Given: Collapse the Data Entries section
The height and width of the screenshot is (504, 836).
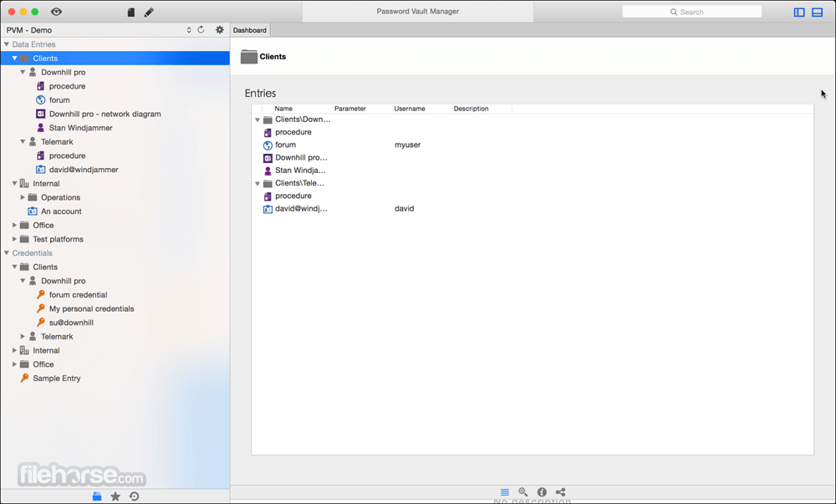Looking at the screenshot, I should [x=7, y=44].
